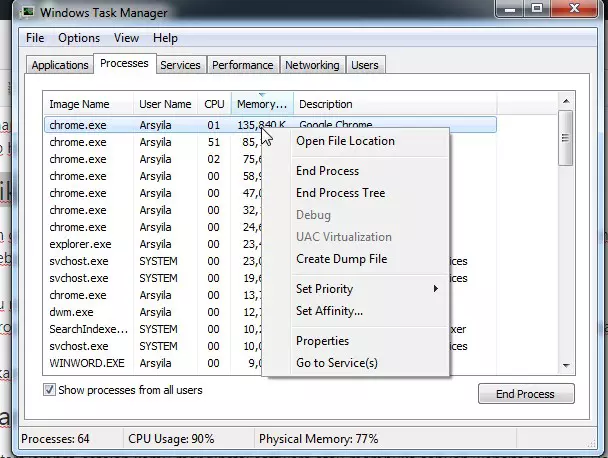The image size is (608, 458).
Task: Toggle Show processes from all users checkbox
Action: coord(49,390)
